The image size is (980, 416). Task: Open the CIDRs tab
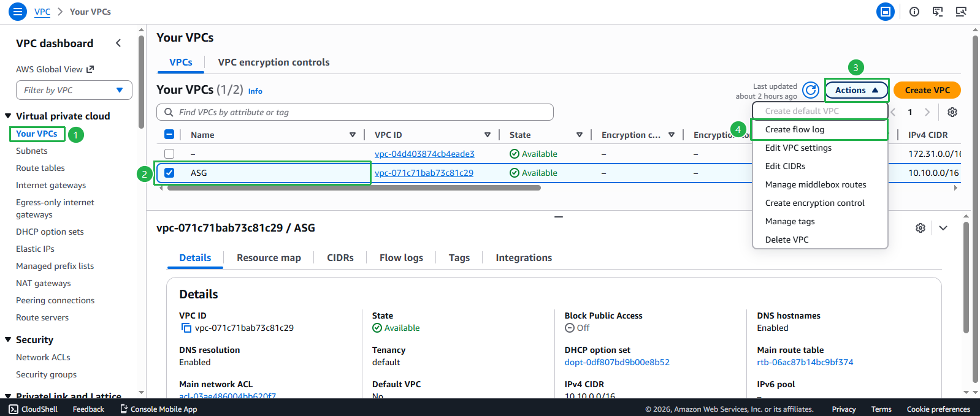pos(340,257)
